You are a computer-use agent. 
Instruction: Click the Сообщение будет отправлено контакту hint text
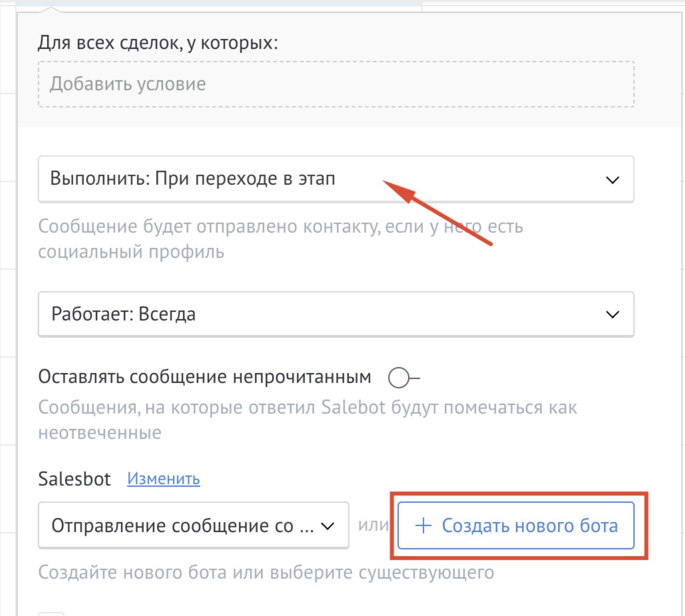280,239
